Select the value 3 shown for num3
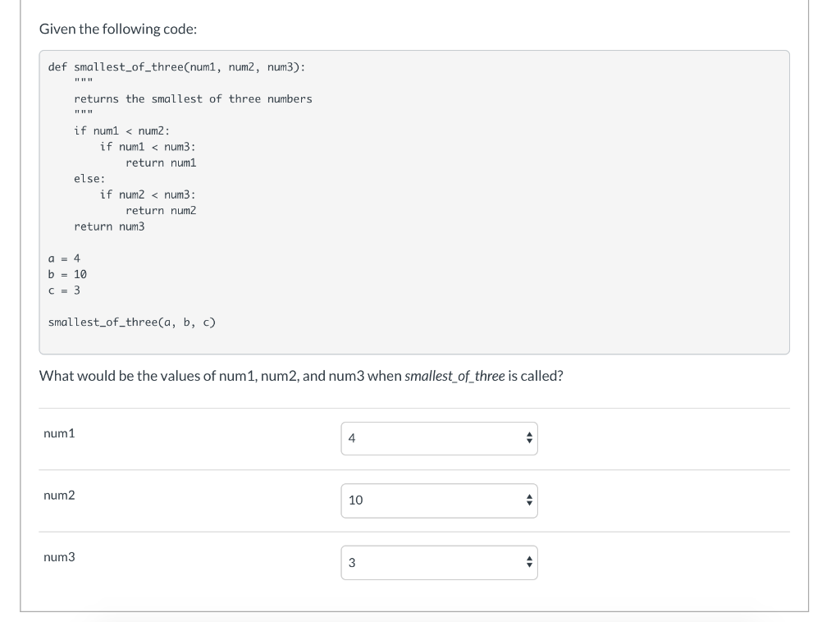The image size is (840, 622). click(x=351, y=561)
